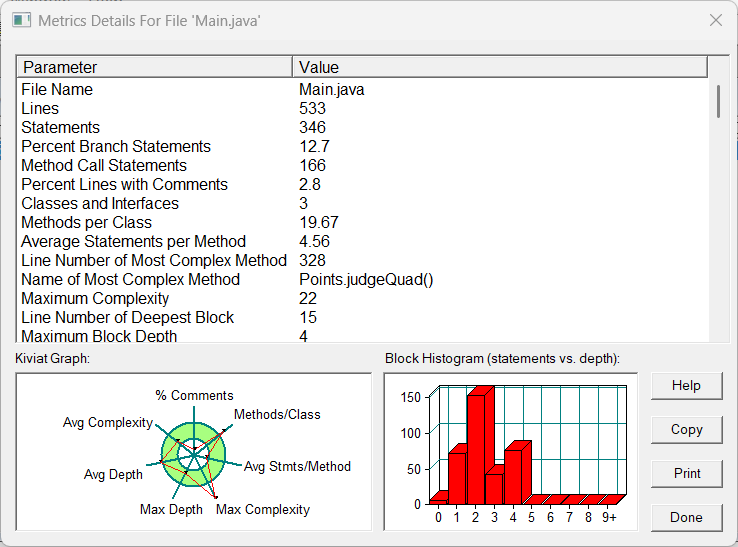Click the value 166
The image size is (738, 547).
[x=312, y=165]
